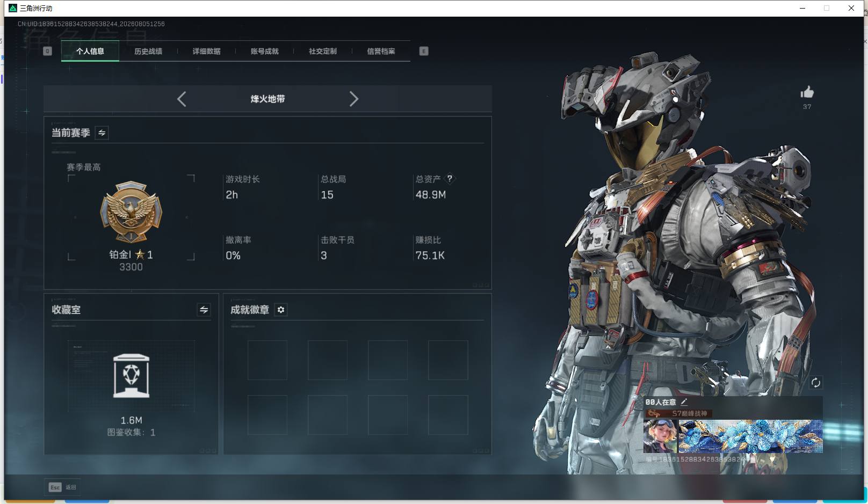The height and width of the screenshot is (504, 868).
Task: Click the blue flower name card banner
Action: (750, 436)
